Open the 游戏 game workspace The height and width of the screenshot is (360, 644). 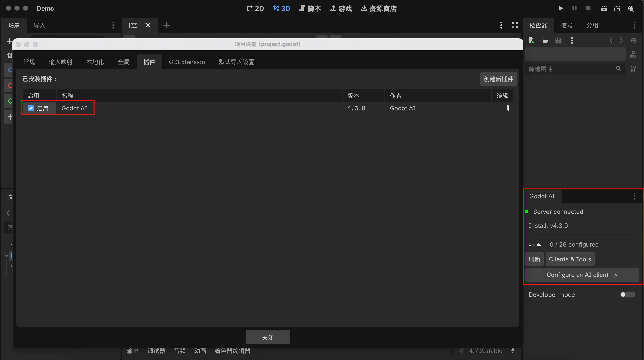point(341,9)
